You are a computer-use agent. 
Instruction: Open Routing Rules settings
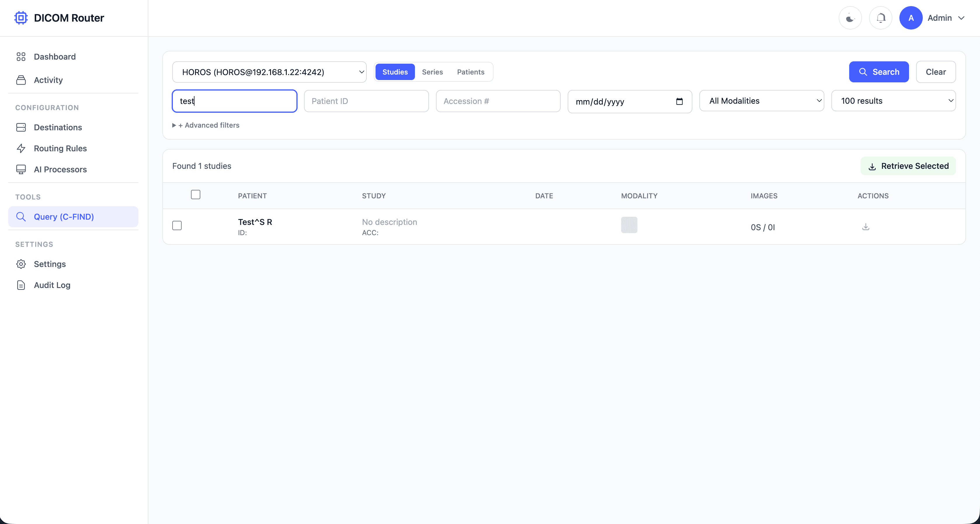(60, 148)
